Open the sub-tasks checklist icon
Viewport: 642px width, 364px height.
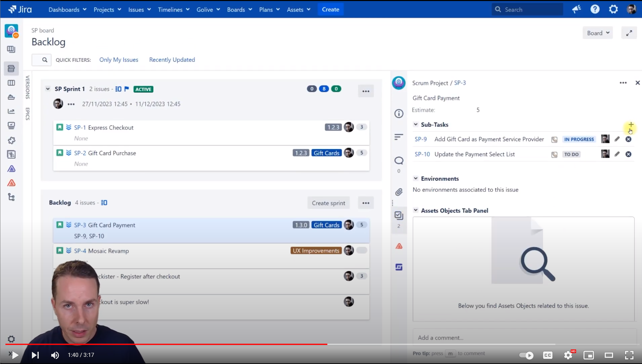399,216
